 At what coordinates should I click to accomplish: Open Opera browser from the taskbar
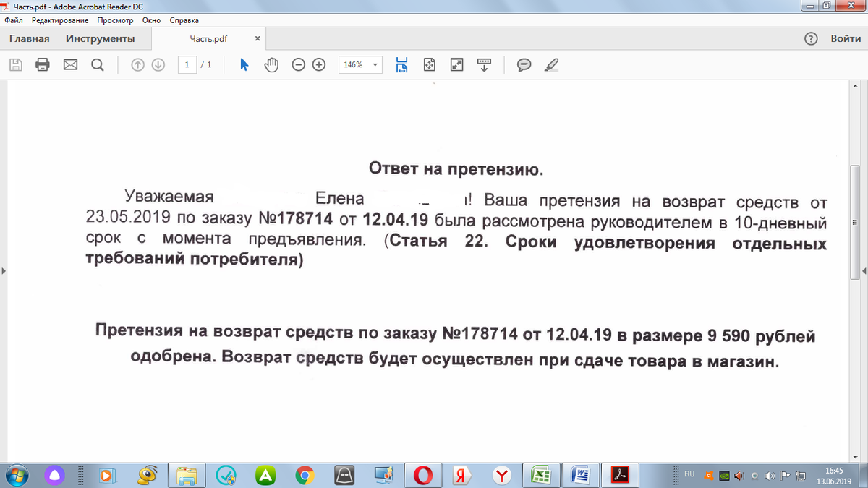pyautogui.click(x=424, y=475)
